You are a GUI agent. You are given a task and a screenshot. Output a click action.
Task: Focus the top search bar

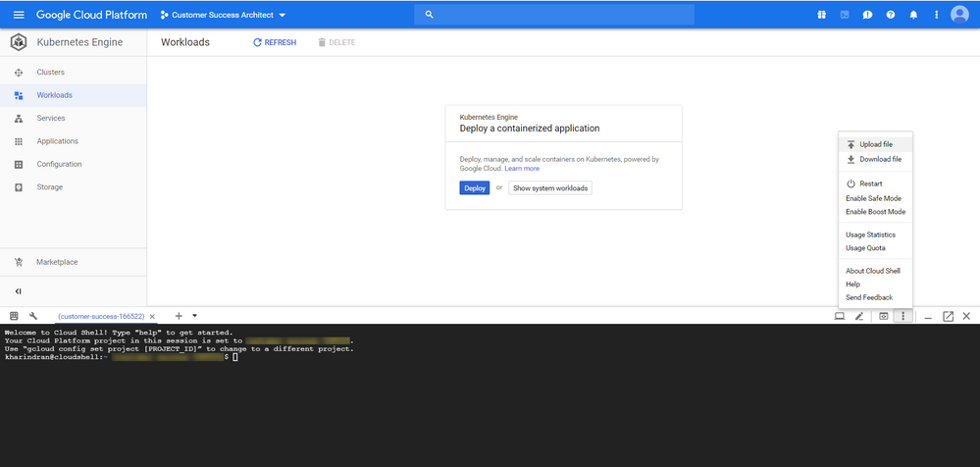click(x=553, y=15)
